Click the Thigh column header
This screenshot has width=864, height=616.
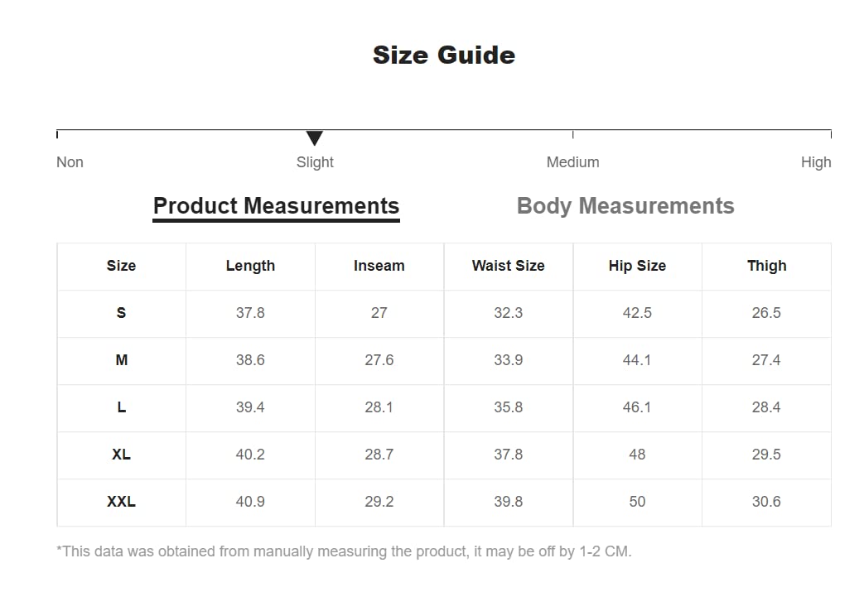click(766, 266)
